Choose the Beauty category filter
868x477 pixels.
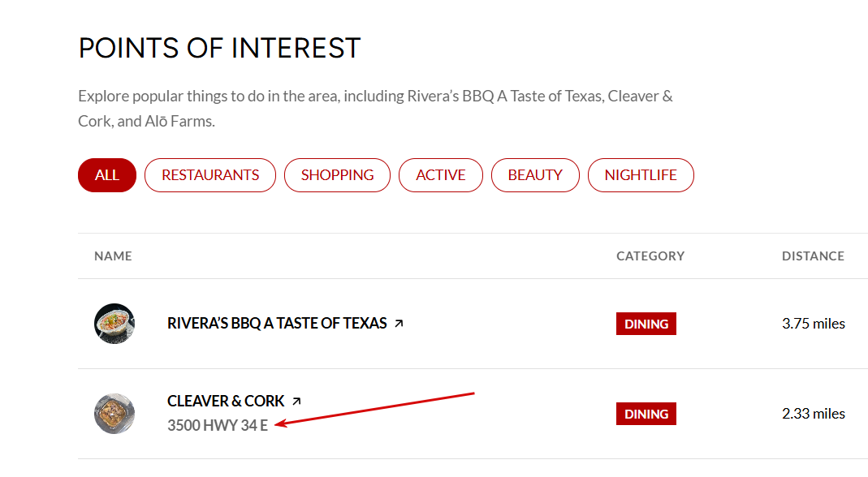tap(535, 175)
